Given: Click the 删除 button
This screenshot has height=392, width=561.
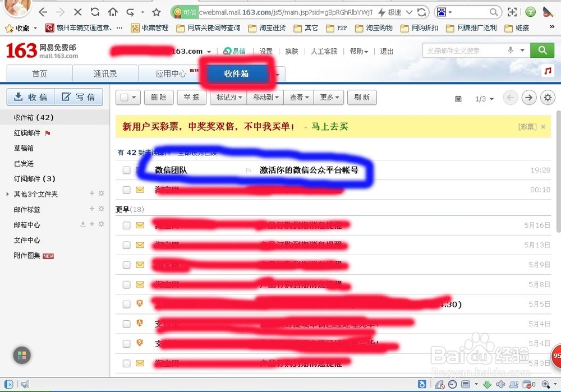Looking at the screenshot, I should click(159, 97).
